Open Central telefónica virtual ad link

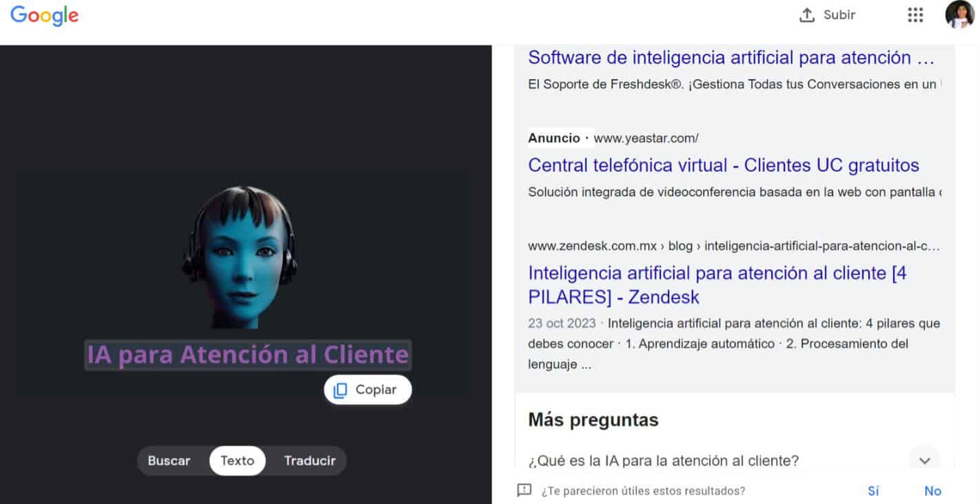click(x=723, y=165)
